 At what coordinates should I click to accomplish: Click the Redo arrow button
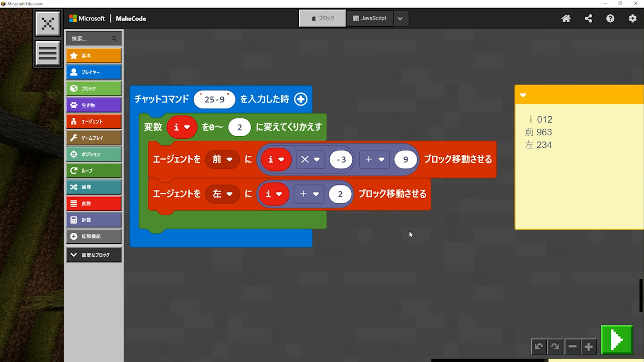pos(555,346)
